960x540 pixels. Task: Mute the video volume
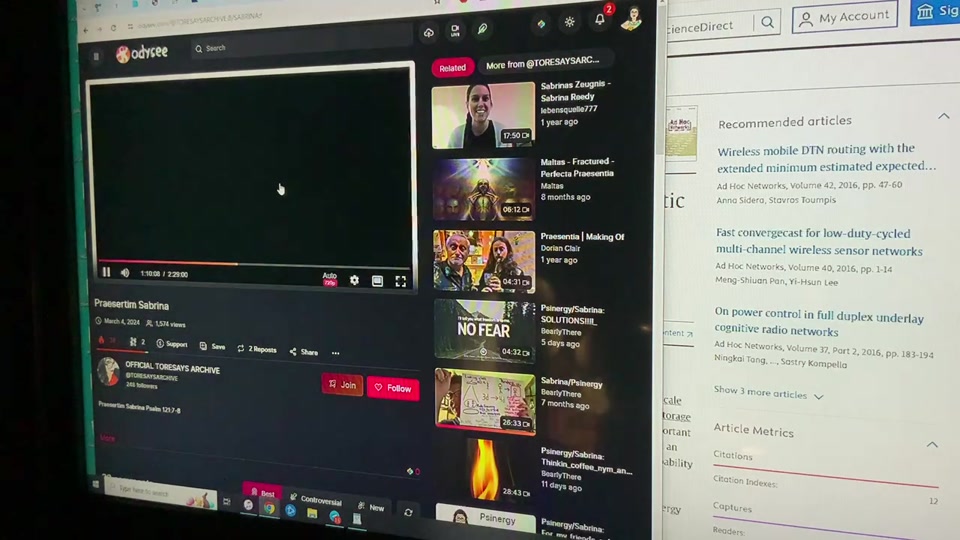(x=125, y=273)
